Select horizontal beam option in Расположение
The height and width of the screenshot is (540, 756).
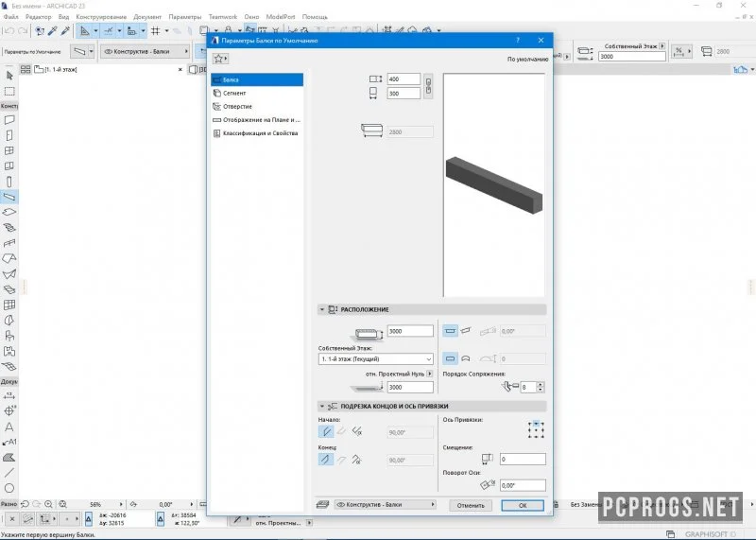point(450,331)
